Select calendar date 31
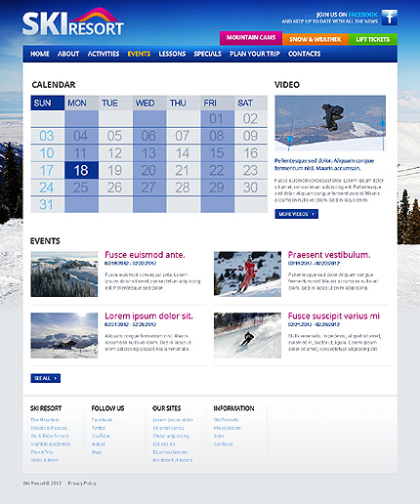This screenshot has height=504, width=420. (x=47, y=205)
